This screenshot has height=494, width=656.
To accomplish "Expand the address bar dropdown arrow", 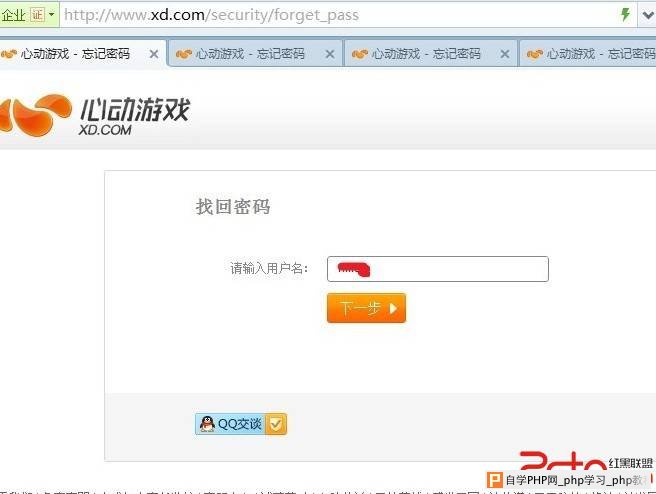I will click(648, 15).
